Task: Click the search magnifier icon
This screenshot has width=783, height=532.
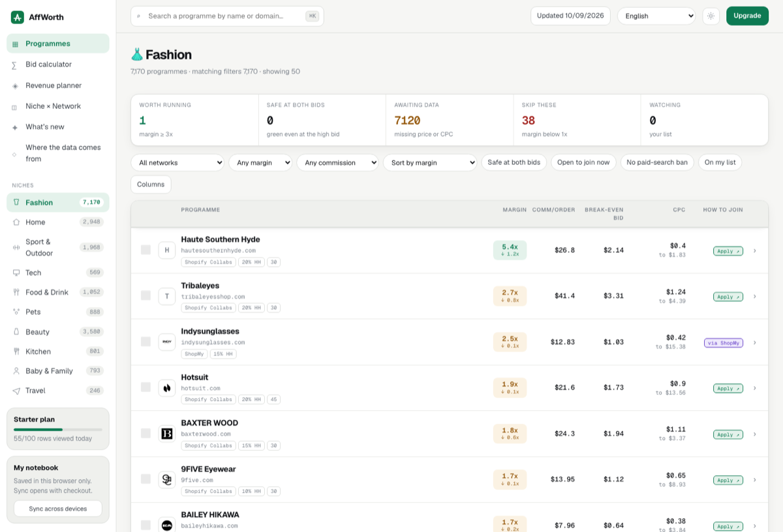Action: tap(139, 16)
